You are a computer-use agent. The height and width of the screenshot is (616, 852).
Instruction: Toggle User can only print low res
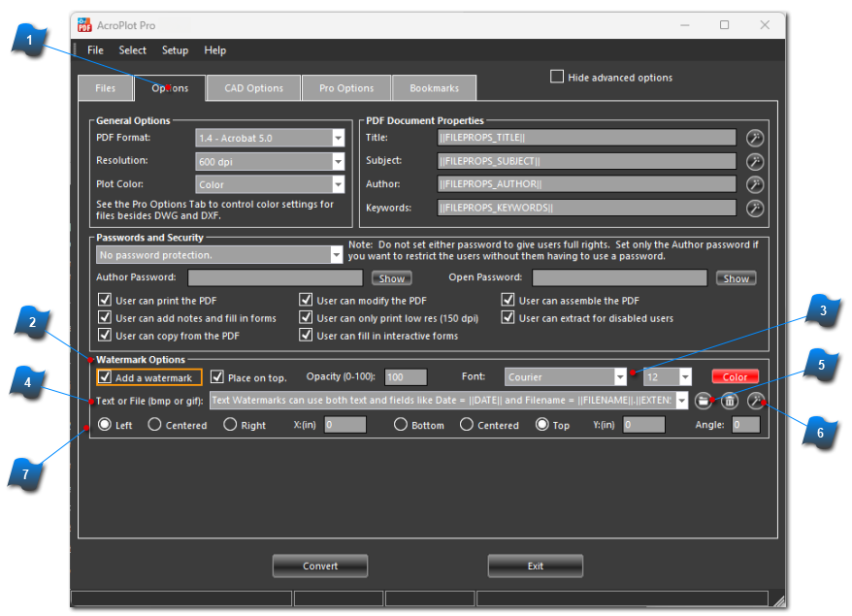pyautogui.click(x=306, y=317)
